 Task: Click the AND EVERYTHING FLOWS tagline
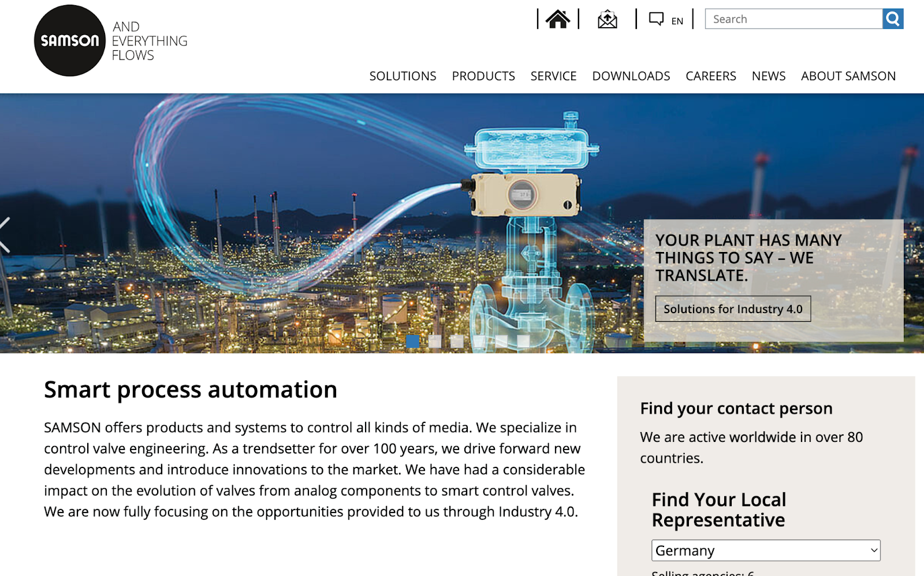click(x=150, y=41)
